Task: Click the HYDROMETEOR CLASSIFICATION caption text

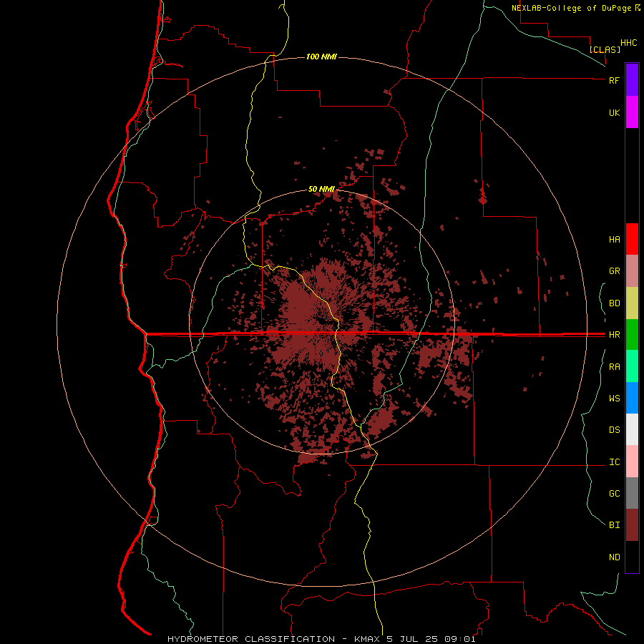Action: click(251, 639)
